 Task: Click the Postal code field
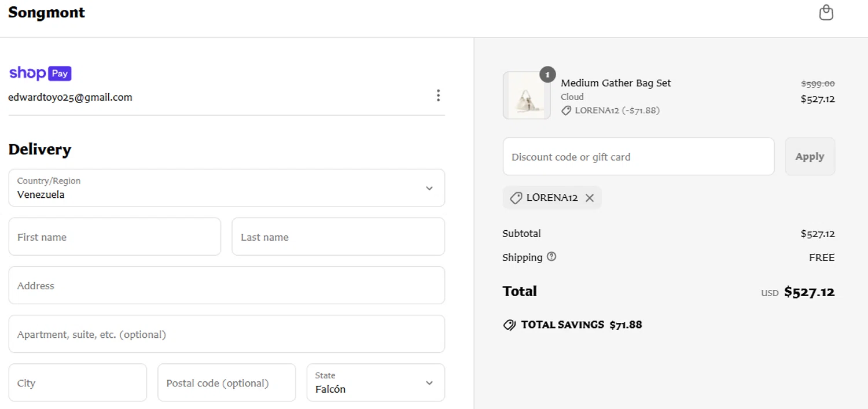[226, 382]
